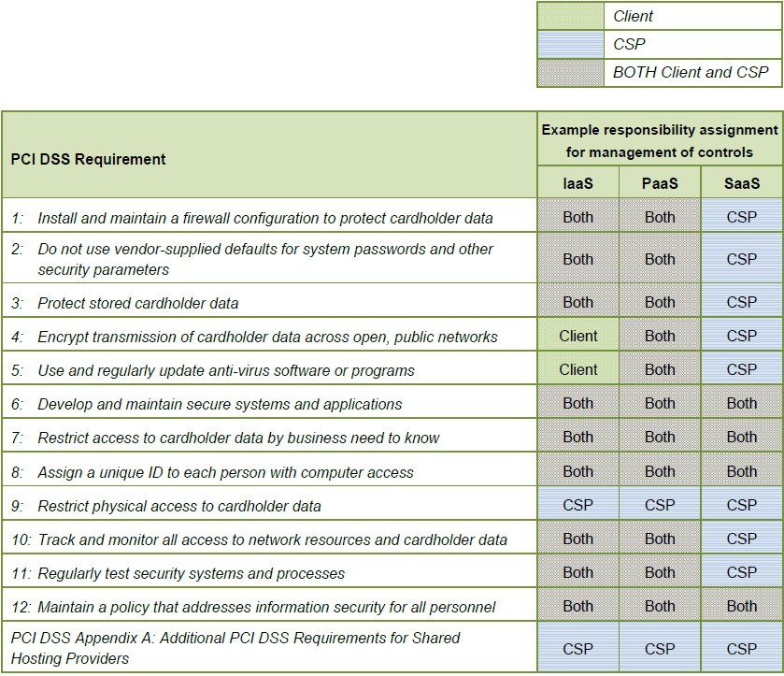The height and width of the screenshot is (676, 784).
Task: Click PaaS 'Both' cell for requirement 4
Action: (x=660, y=336)
